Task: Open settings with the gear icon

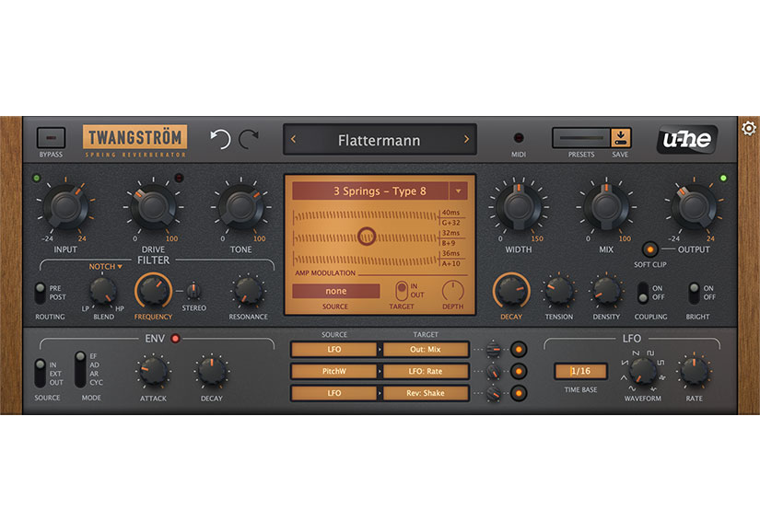Action: click(749, 128)
